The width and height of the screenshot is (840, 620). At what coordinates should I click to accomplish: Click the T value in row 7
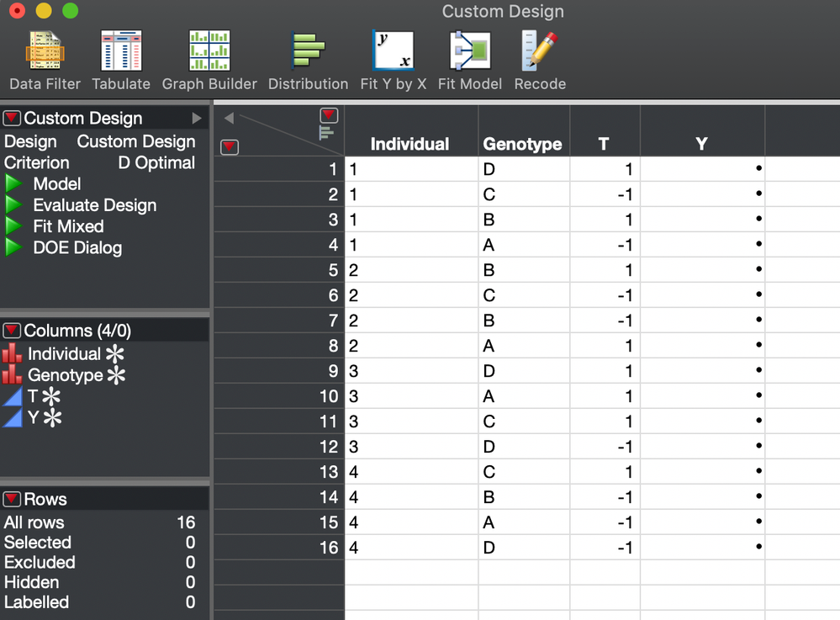pos(605,321)
